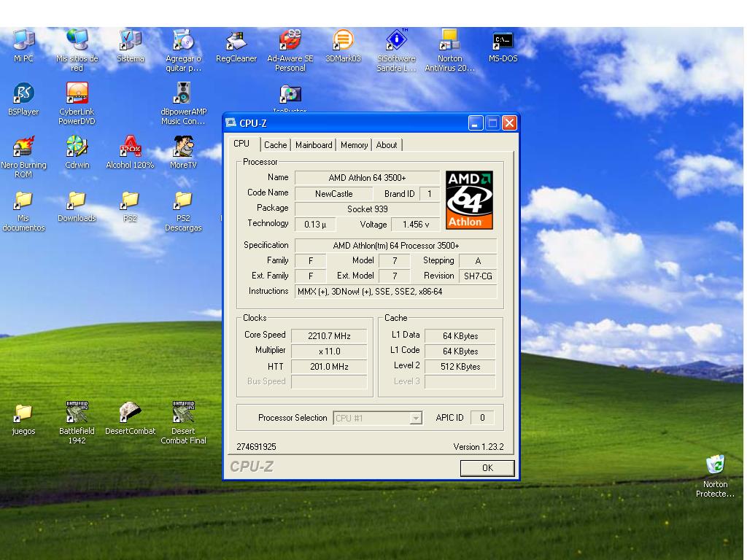Click the Level 2 512 KBytes value
The image size is (747, 560).
click(x=460, y=366)
